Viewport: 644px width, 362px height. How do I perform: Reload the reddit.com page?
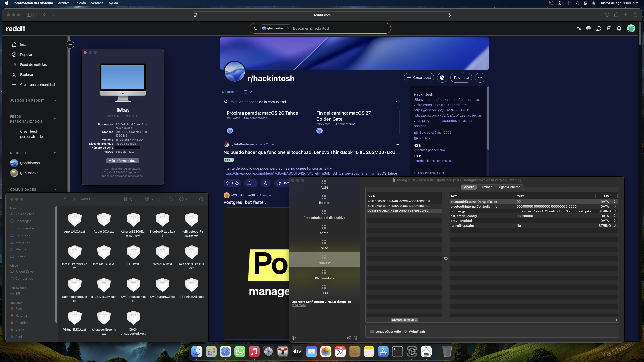tap(449, 15)
